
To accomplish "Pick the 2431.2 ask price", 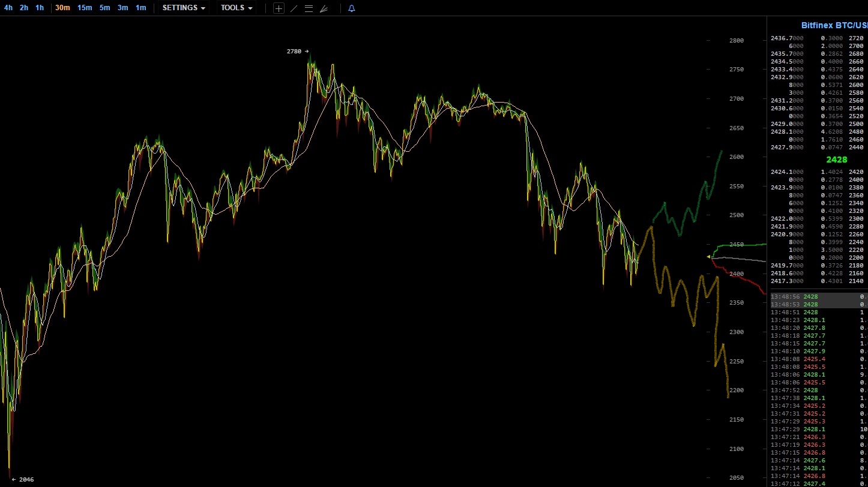I will 787,101.
